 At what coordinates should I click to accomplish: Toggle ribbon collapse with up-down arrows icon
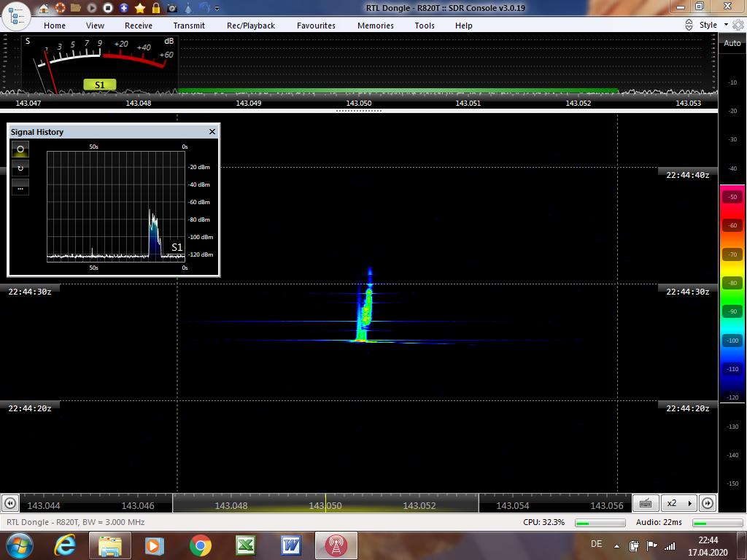689,26
